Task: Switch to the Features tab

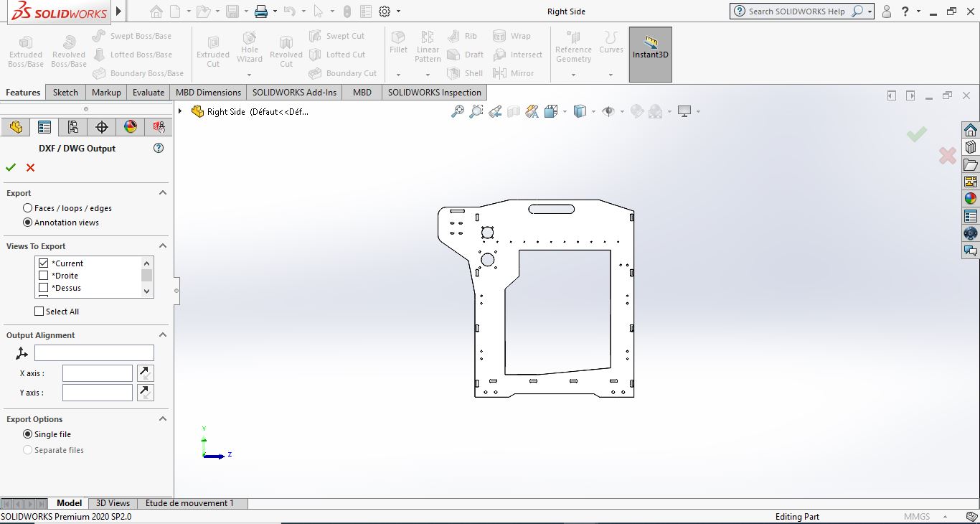Action: click(x=23, y=93)
